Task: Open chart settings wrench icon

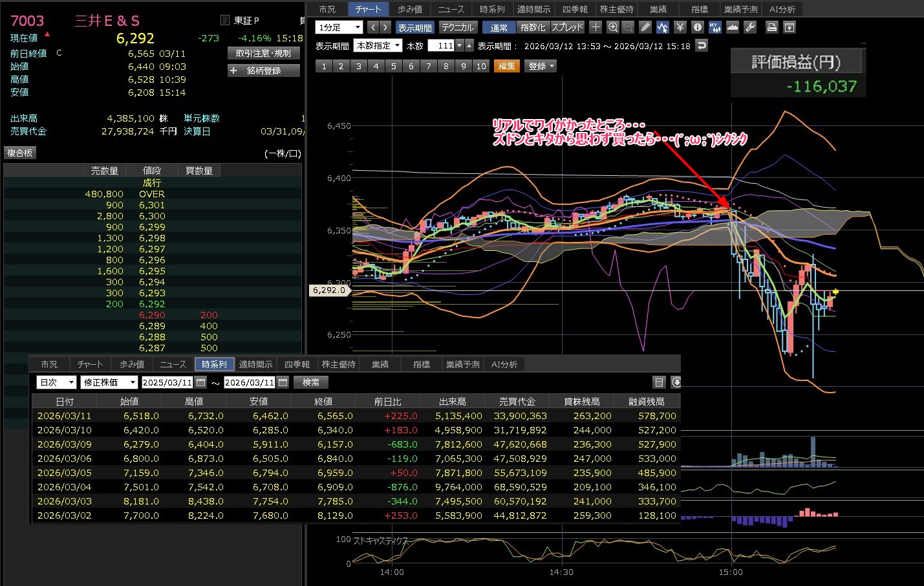Action: [x=750, y=27]
